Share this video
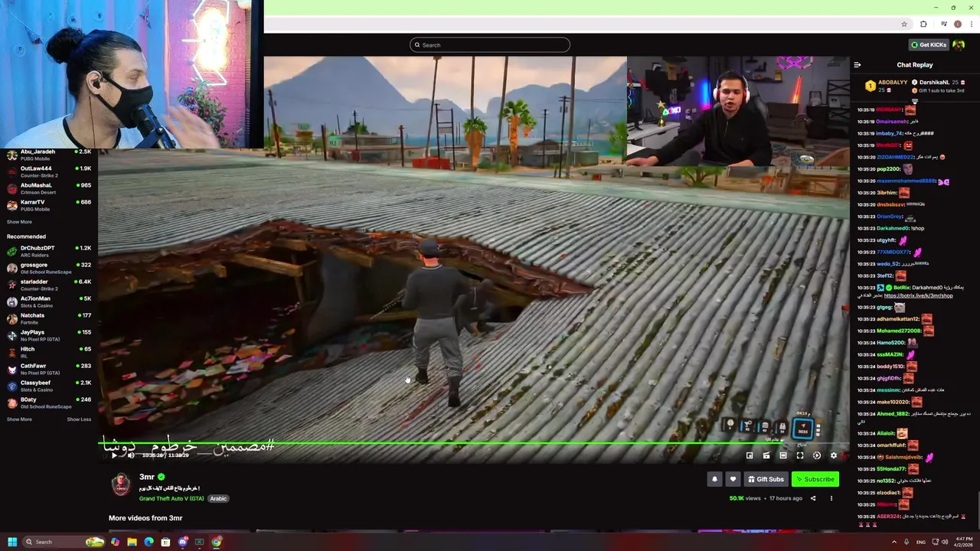 pos(813,499)
